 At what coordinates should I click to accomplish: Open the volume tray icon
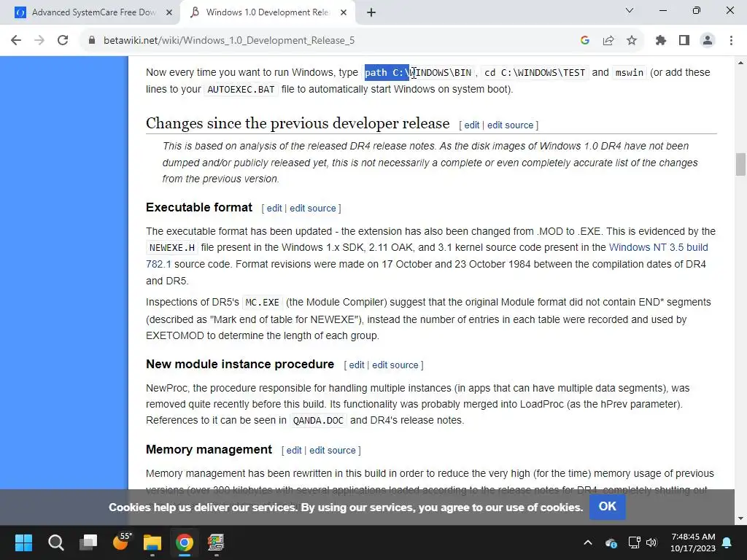pos(651,542)
